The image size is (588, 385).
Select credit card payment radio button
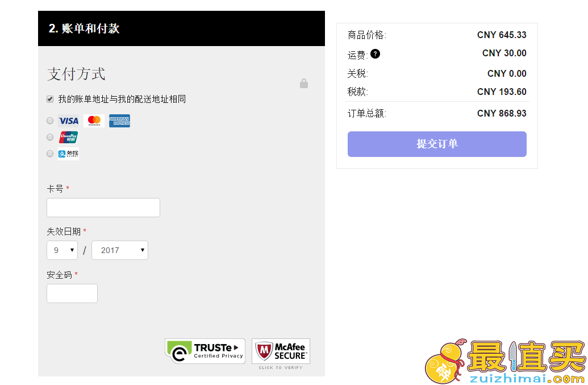pyautogui.click(x=50, y=121)
